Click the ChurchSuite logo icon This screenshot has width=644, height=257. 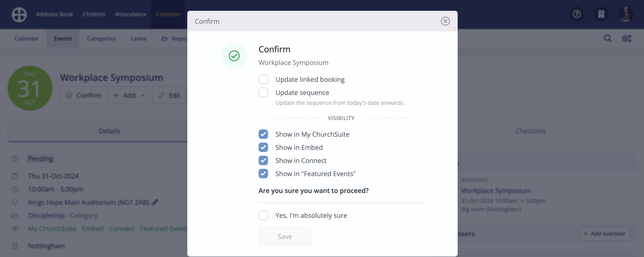point(19,15)
